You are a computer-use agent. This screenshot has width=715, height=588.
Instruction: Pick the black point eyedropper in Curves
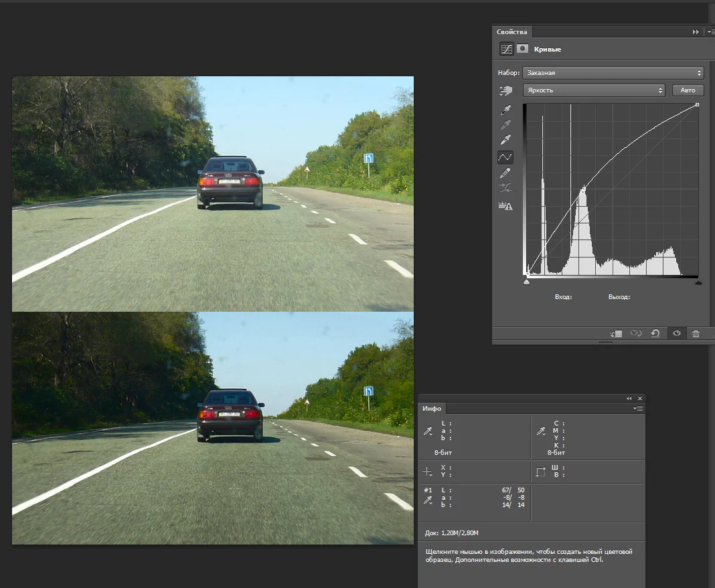[505, 108]
